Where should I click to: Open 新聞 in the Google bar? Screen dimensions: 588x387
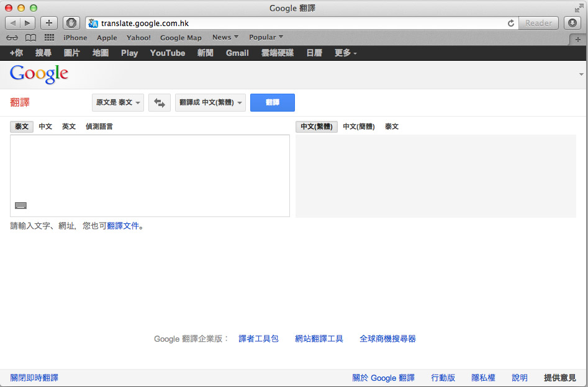[205, 53]
